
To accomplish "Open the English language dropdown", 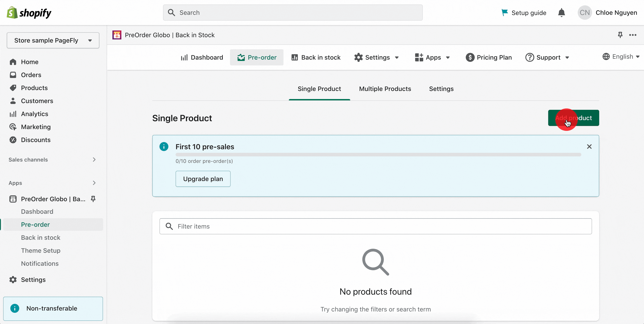I will (x=621, y=56).
